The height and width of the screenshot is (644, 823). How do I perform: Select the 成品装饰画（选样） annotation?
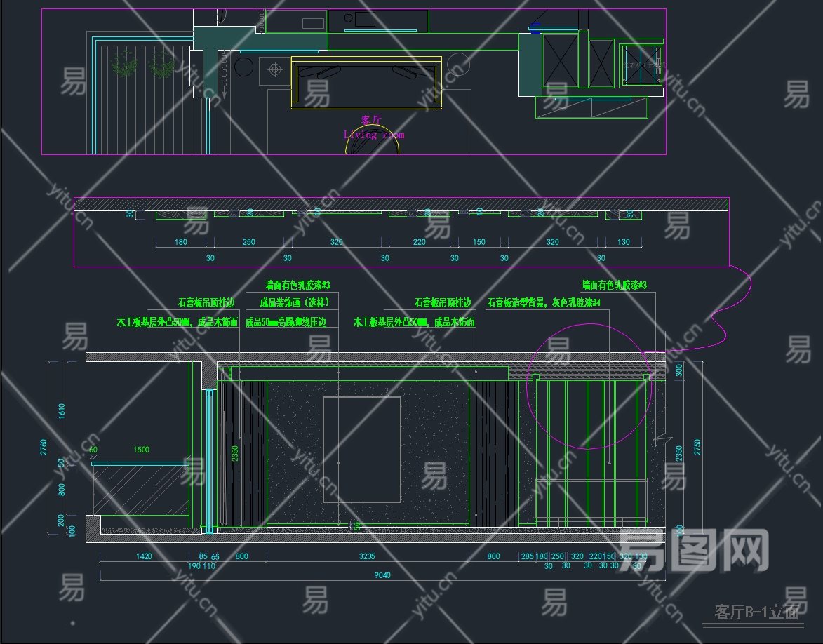[x=294, y=303]
